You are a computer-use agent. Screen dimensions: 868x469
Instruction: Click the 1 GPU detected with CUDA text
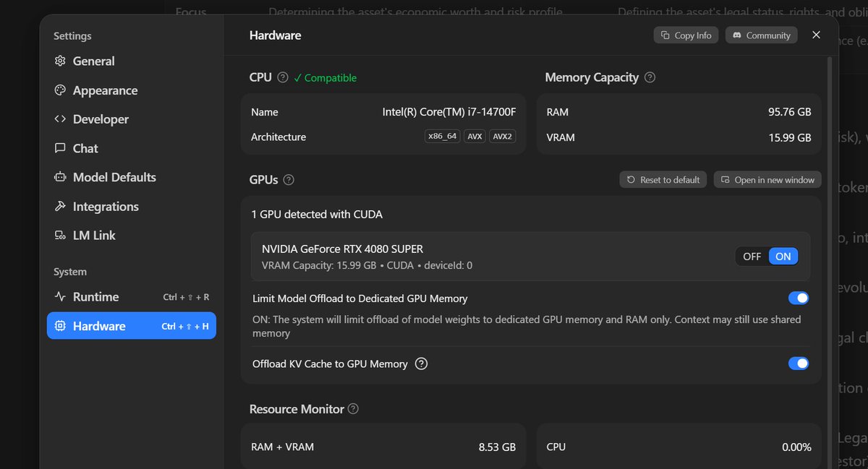(317, 215)
